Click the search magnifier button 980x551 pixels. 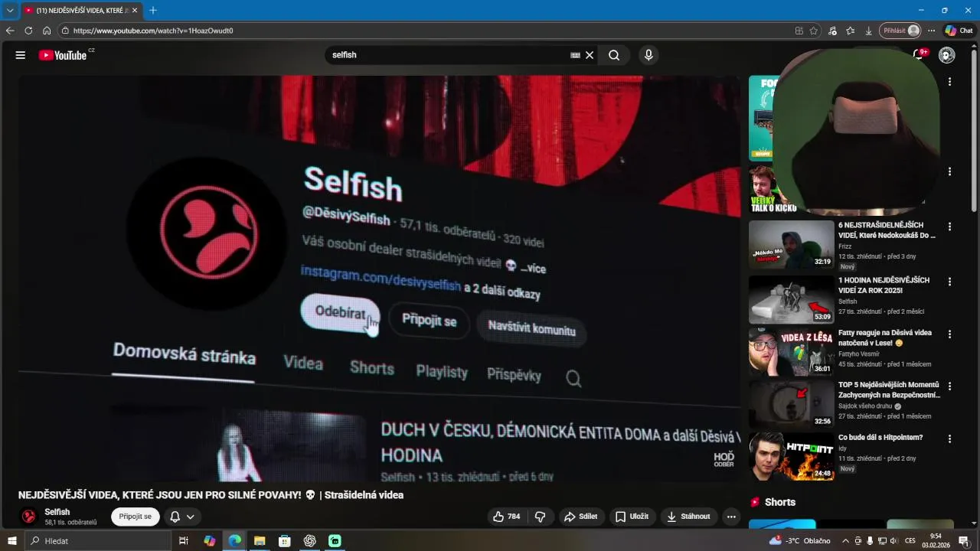coord(614,55)
